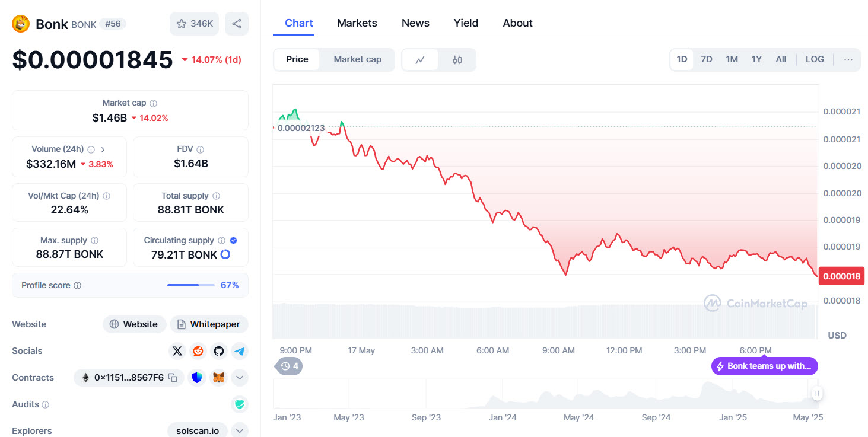Viewport: 868px width, 437px height.
Task: Switch to candlestick chart view
Action: point(457,59)
